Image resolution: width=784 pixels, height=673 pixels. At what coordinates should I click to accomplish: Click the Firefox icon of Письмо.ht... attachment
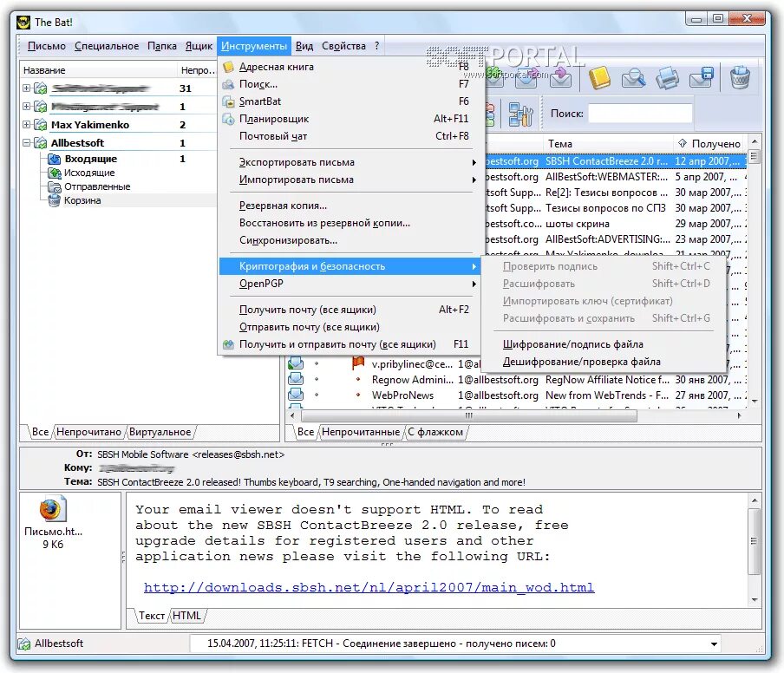(x=51, y=509)
